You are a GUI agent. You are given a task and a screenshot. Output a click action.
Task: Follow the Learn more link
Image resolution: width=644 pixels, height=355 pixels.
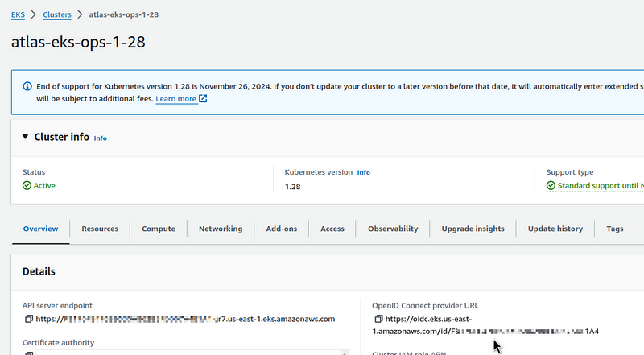point(175,99)
